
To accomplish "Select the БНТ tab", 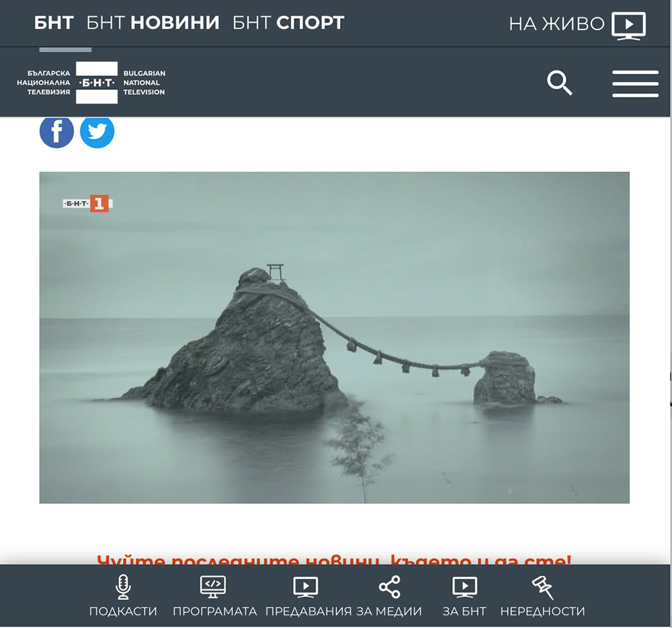I will coord(54,23).
